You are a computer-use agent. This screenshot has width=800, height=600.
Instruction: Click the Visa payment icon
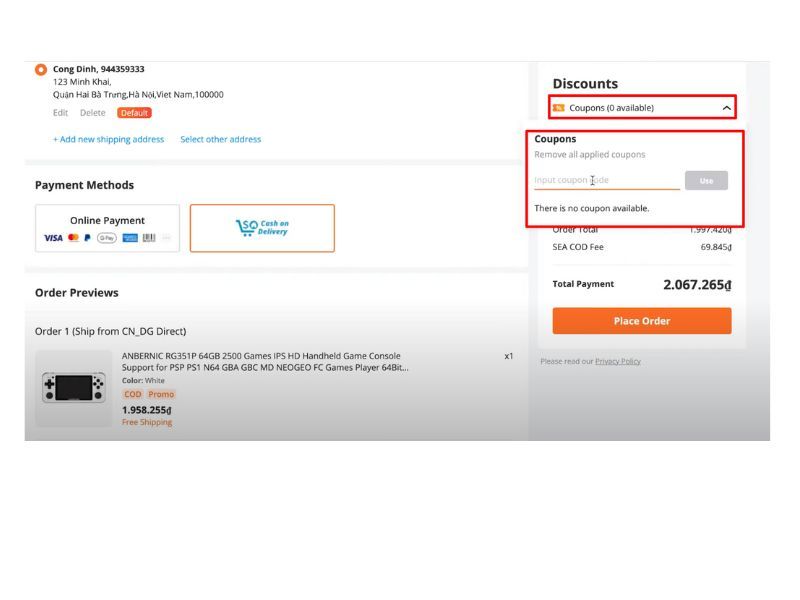coord(51,237)
